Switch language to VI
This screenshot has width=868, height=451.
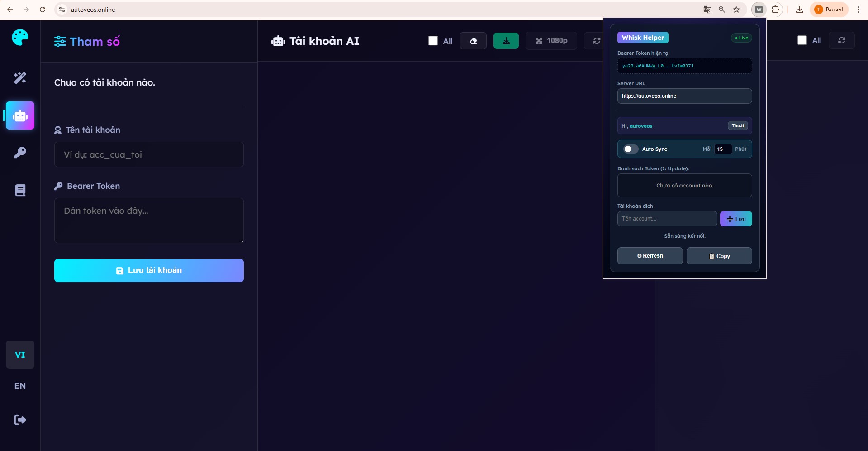point(20,355)
